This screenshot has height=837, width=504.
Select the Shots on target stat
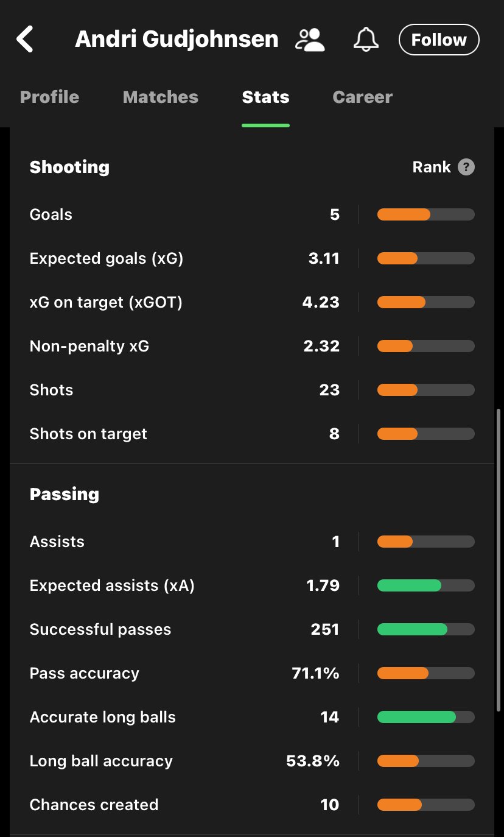point(252,434)
